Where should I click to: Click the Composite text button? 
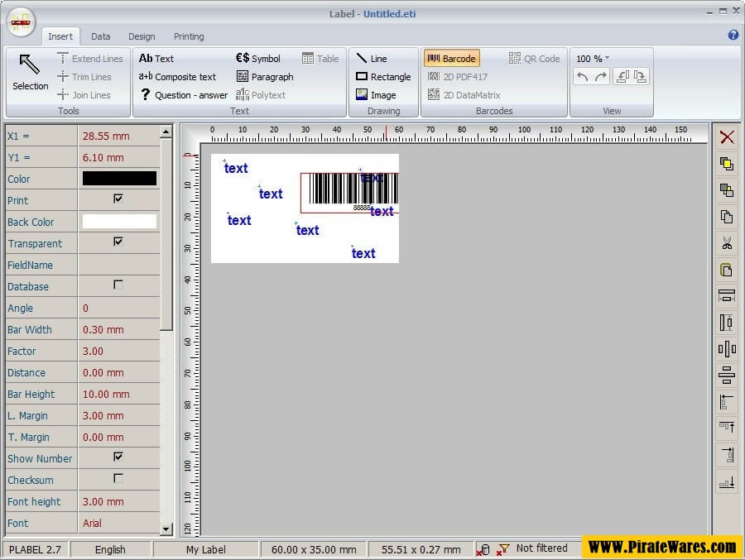click(x=177, y=77)
